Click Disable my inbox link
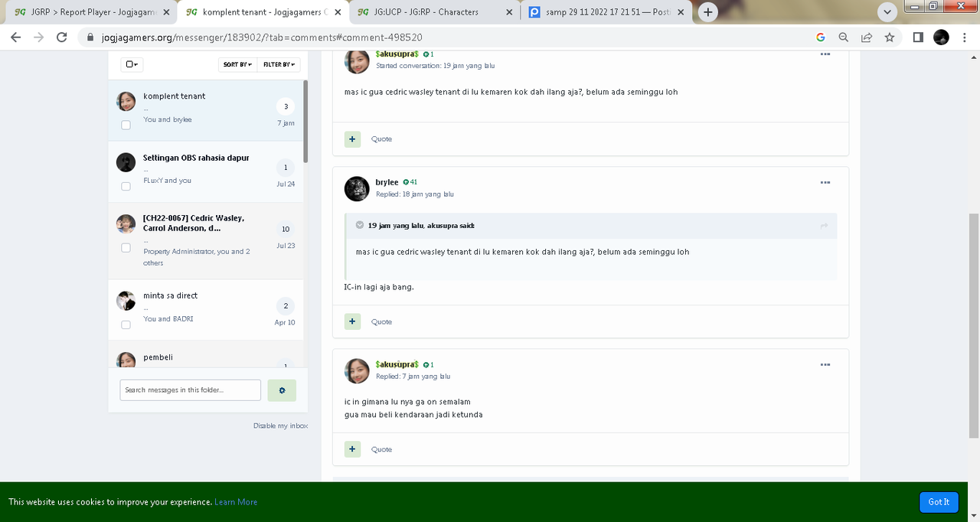The image size is (980, 522). click(280, 426)
